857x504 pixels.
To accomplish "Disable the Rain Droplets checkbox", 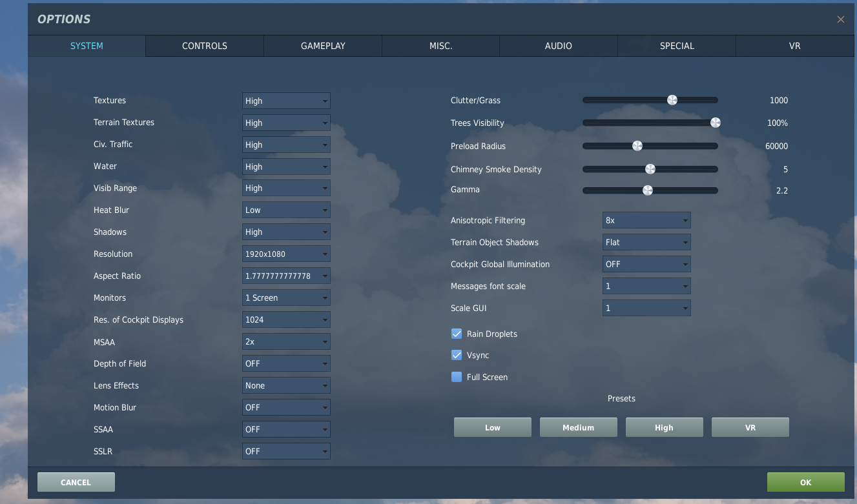I will 457,334.
